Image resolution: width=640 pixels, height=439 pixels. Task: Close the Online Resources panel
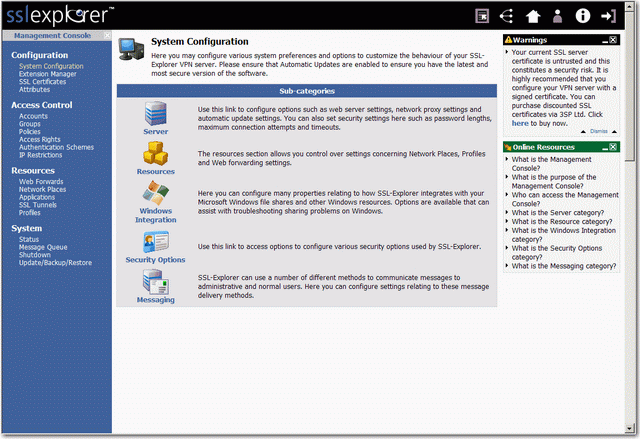pyautogui.click(x=613, y=147)
